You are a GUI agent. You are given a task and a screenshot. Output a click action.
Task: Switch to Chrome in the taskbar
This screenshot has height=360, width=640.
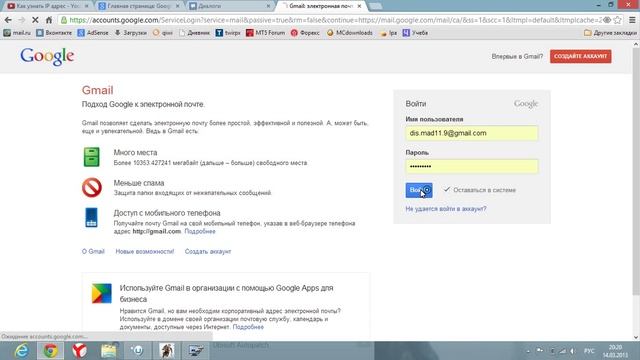(x=50, y=351)
